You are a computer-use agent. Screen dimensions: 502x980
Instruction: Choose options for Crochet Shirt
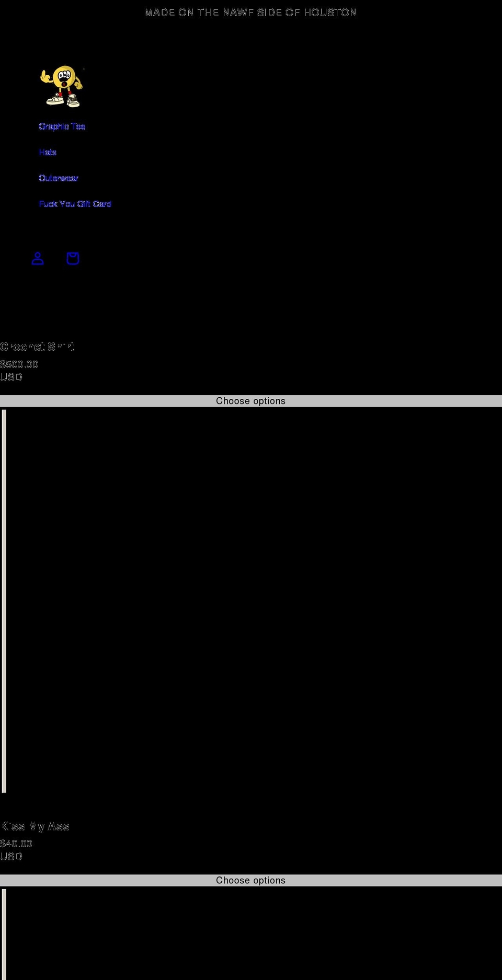(251, 401)
